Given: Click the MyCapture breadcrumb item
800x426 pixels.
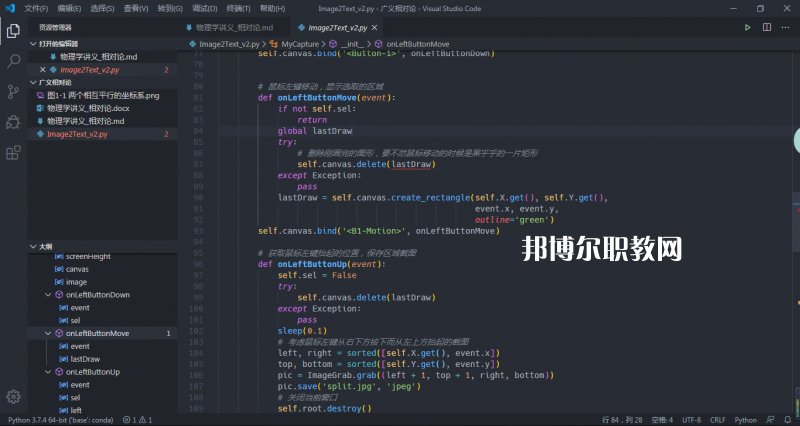Looking at the screenshot, I should (x=301, y=45).
